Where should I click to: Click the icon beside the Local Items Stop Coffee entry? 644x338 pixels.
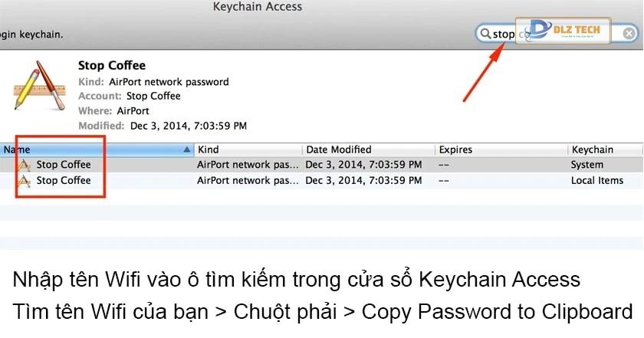click(25, 181)
